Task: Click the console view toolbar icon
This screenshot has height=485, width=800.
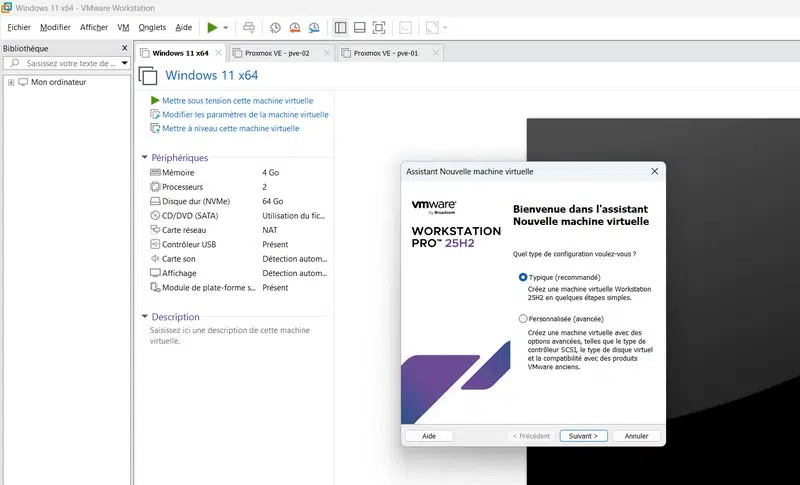Action: (x=406, y=28)
